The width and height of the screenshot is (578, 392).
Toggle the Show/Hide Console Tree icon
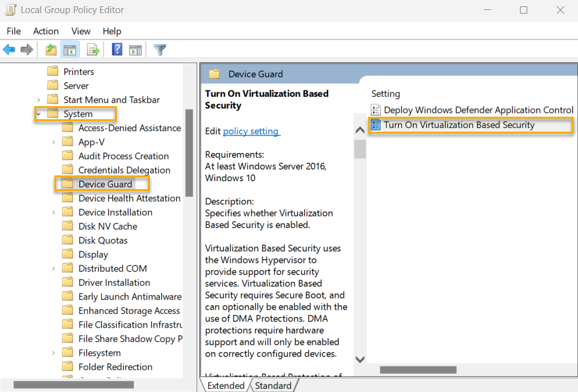[x=69, y=49]
